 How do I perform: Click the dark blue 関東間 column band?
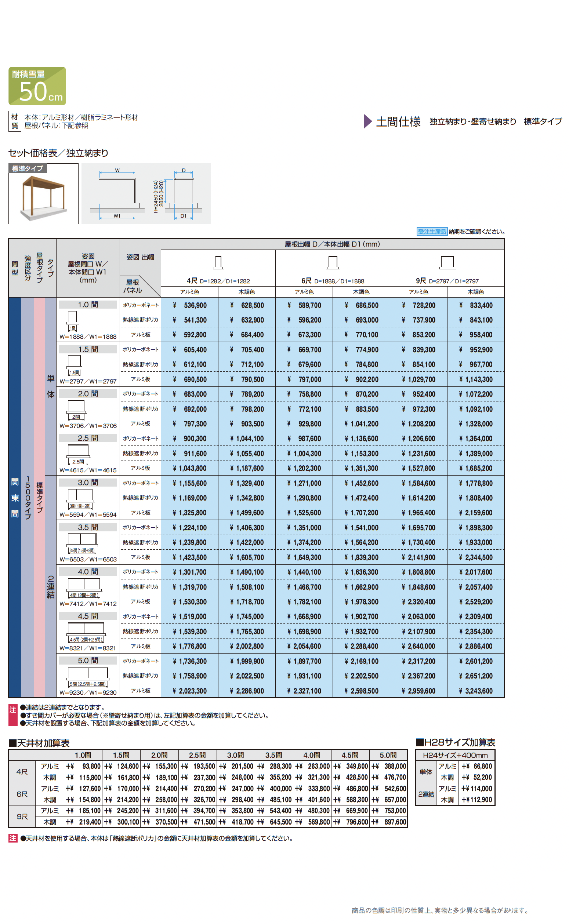[15, 498]
